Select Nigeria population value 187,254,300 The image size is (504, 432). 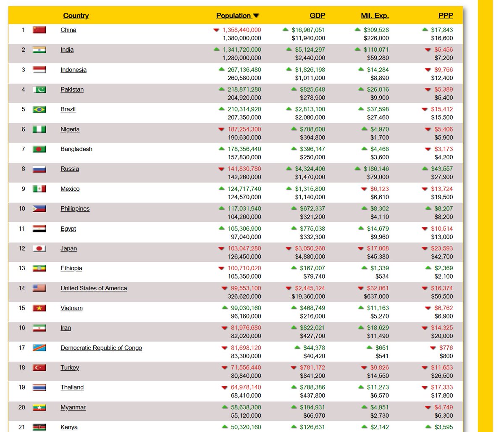[x=244, y=129]
